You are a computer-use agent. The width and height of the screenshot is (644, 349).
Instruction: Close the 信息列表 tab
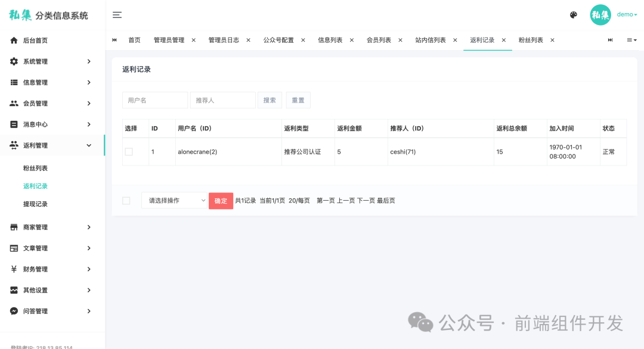click(x=352, y=40)
